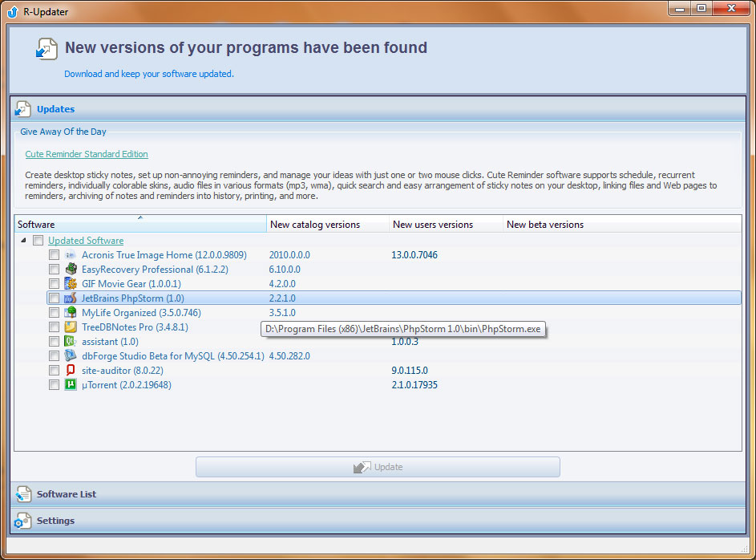Click catalog version 2.2.1.0
The image size is (756, 560).
coord(282,298)
